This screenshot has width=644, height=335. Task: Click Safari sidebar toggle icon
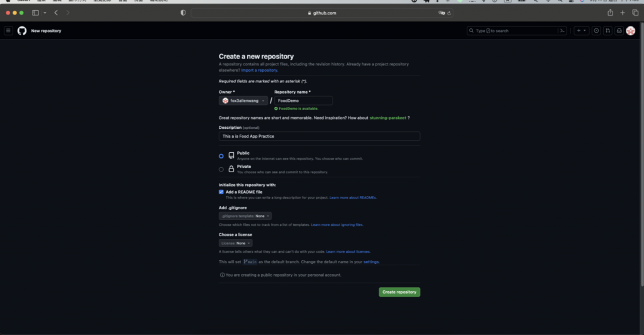[35, 13]
